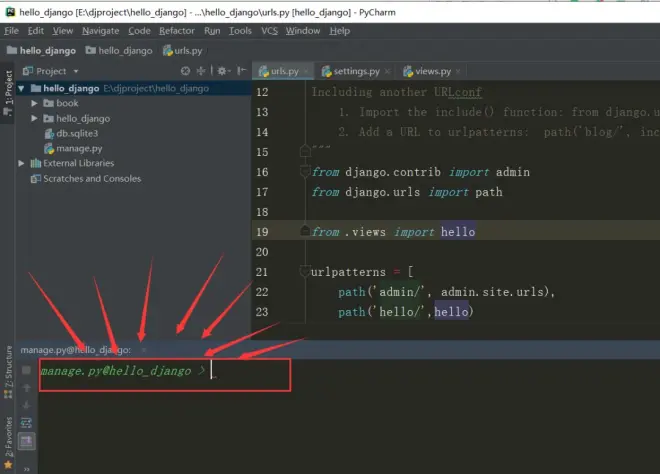Screen dimensions: 660x474
Task: Open the Run menu
Action: click(212, 31)
